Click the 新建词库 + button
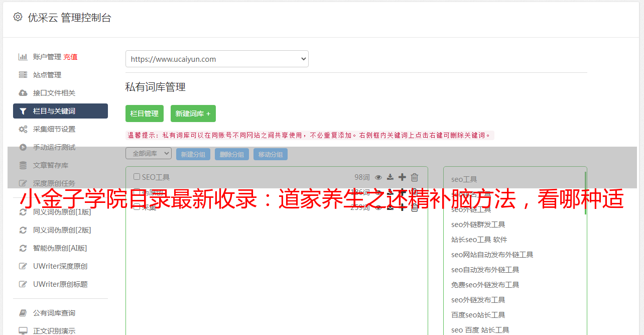This screenshot has width=644, height=335. coord(193,114)
